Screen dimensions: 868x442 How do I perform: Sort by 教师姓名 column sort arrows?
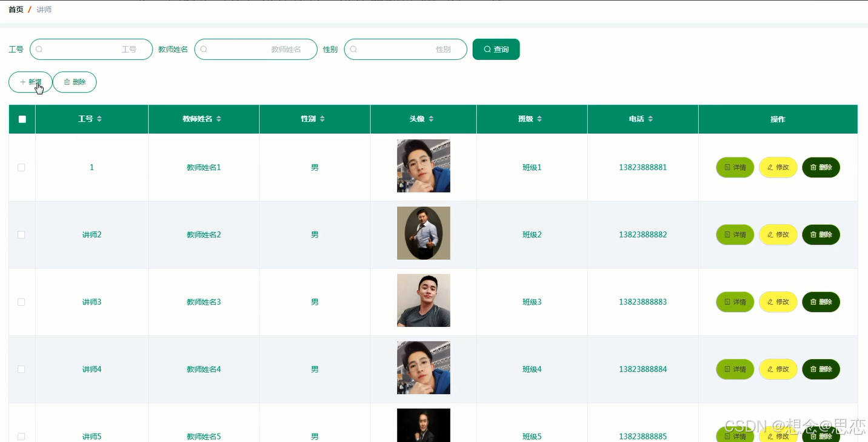click(219, 119)
